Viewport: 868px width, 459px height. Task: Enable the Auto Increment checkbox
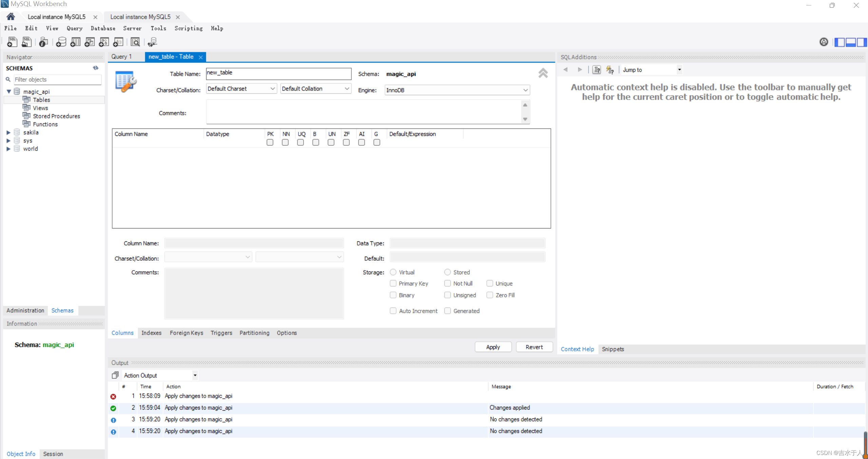[x=393, y=311]
